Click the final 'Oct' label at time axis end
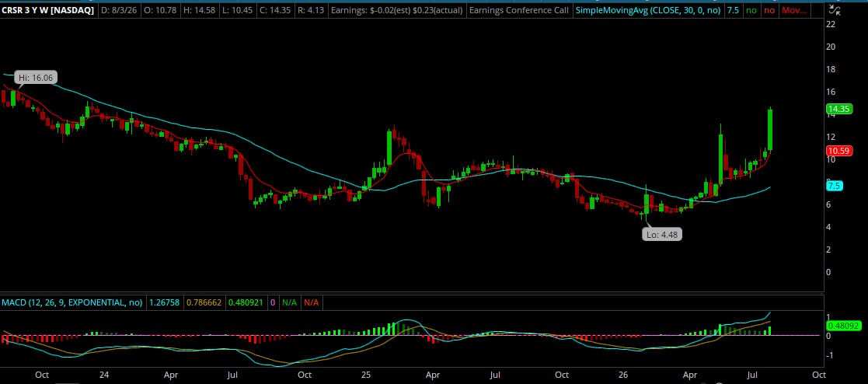Viewport: 868px width, 384px height. [819, 375]
